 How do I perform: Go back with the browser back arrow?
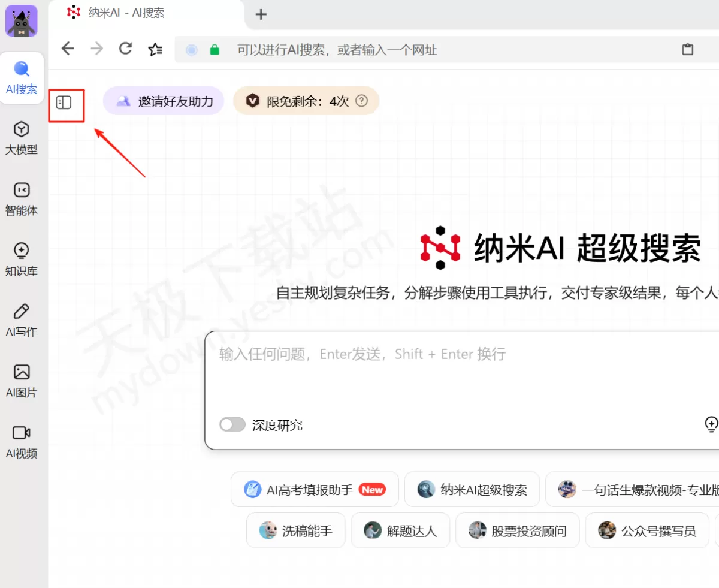(68, 49)
